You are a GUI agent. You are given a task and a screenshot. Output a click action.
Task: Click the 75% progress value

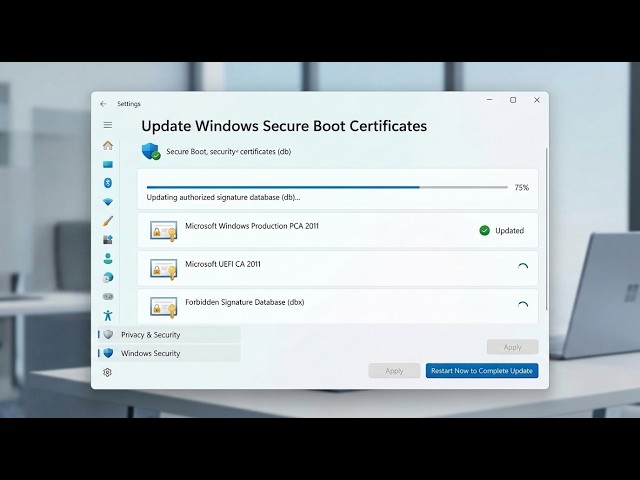click(x=522, y=188)
